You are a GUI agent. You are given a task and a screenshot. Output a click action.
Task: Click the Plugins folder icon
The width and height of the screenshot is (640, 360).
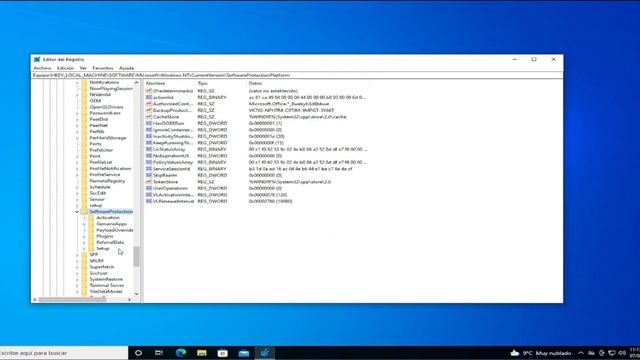pos(91,236)
